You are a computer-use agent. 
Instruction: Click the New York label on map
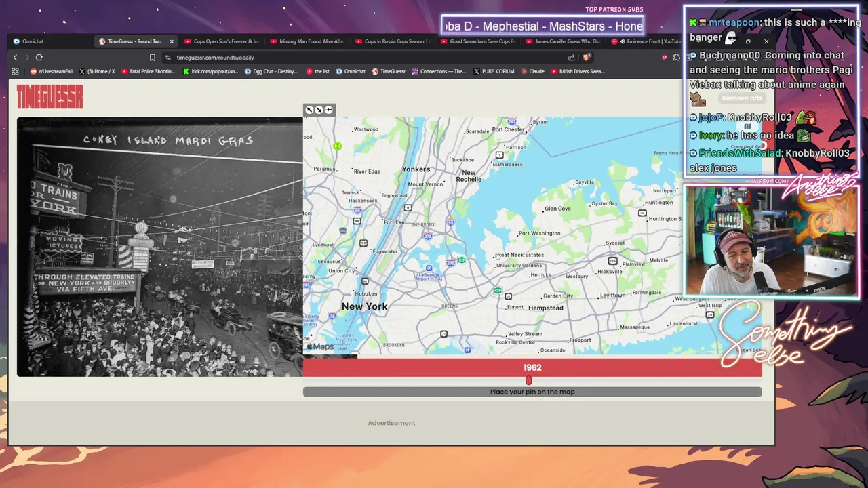(365, 306)
